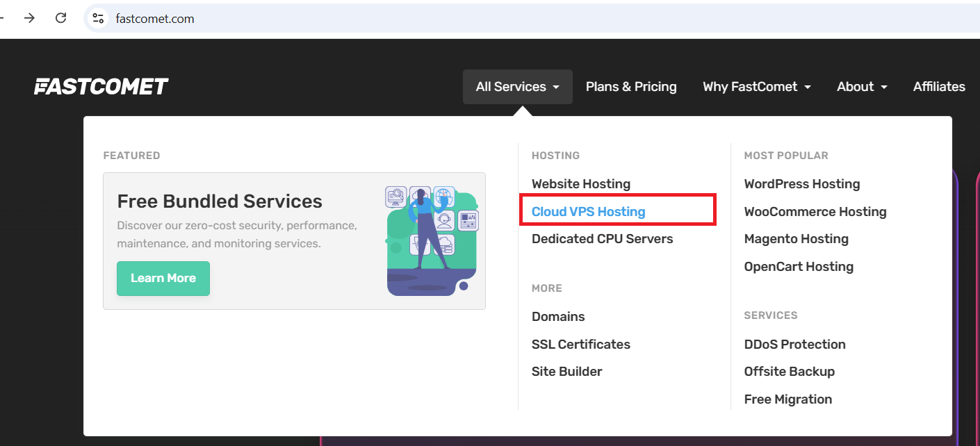The image size is (980, 446).
Task: Open WordPress Hosting link
Action: pos(802,184)
